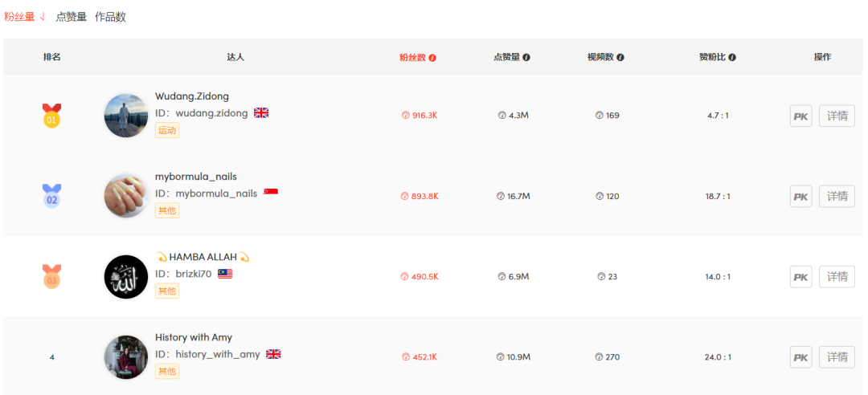Click the PK icon for mybormula_nails
Viewport: 868px width, 395px height.
801,197
